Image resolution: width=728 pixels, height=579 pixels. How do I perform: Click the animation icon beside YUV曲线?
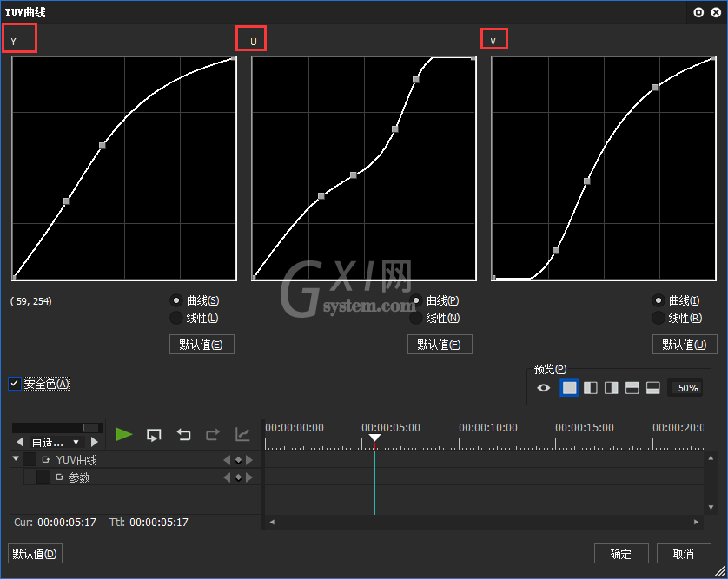coord(45,460)
